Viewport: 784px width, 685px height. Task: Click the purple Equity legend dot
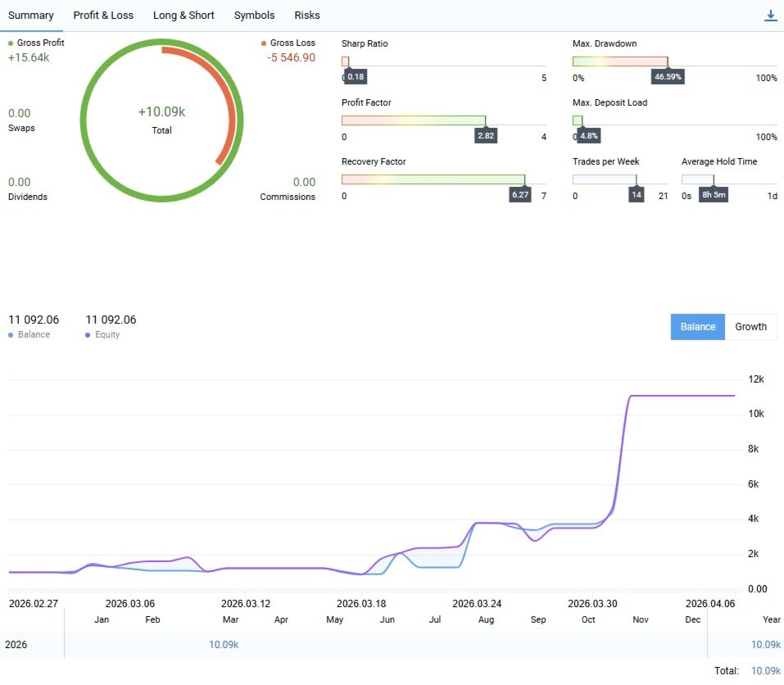88,335
